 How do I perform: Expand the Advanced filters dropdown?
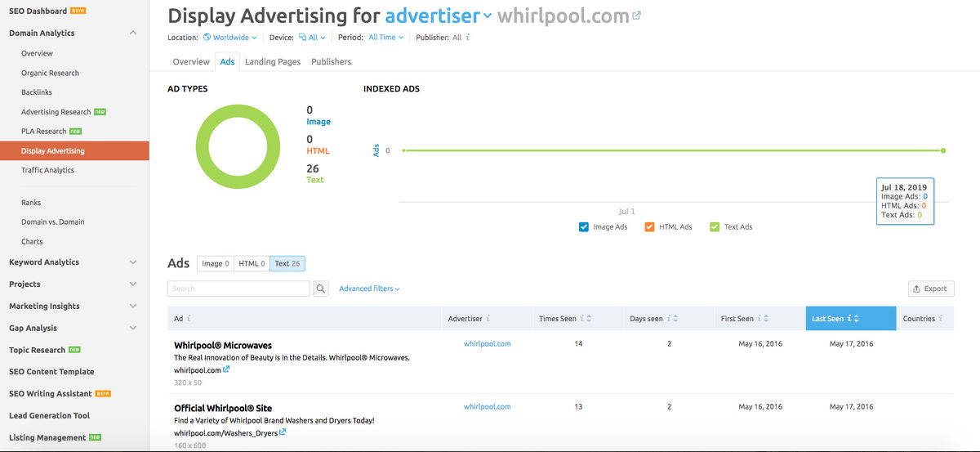pos(369,289)
